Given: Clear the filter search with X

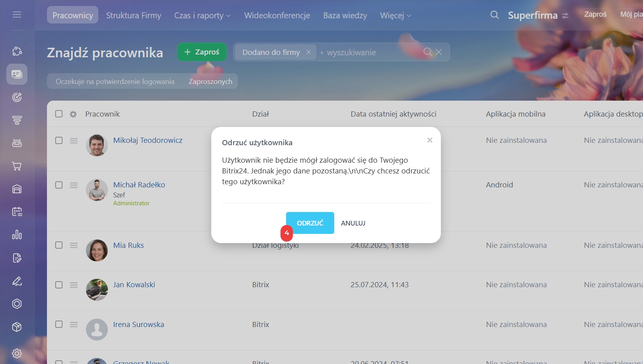Looking at the screenshot, I should [439, 52].
